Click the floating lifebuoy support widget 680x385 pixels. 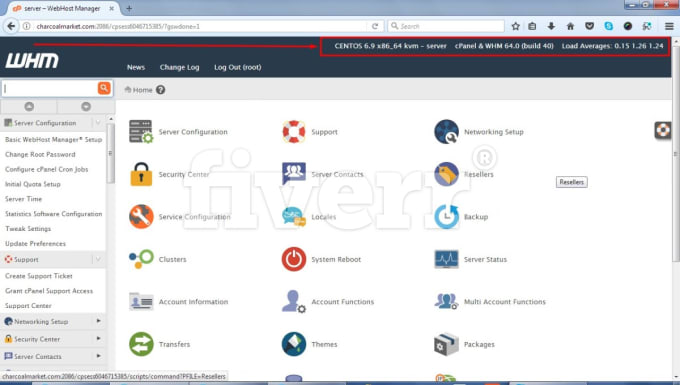pyautogui.click(x=663, y=130)
